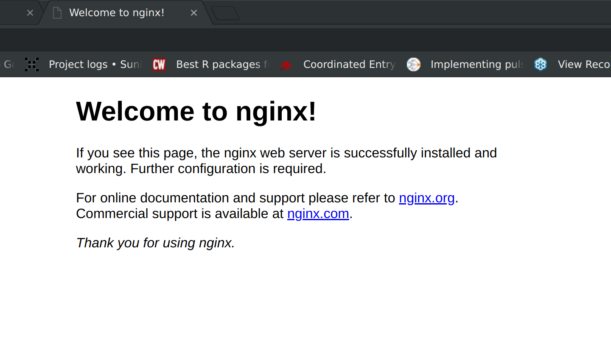This screenshot has height=364, width=611.
Task: Click the Welcome to nginx! page heading
Action: coord(196,112)
